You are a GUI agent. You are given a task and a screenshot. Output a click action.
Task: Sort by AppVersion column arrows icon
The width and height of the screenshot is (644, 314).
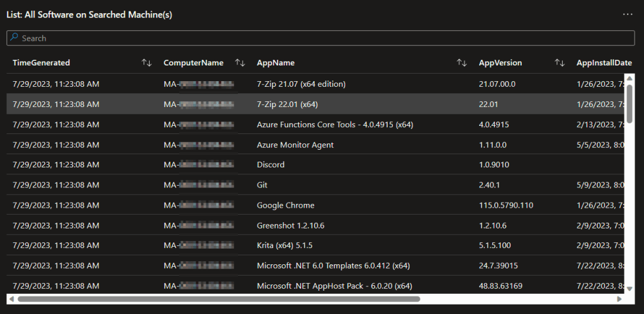559,63
